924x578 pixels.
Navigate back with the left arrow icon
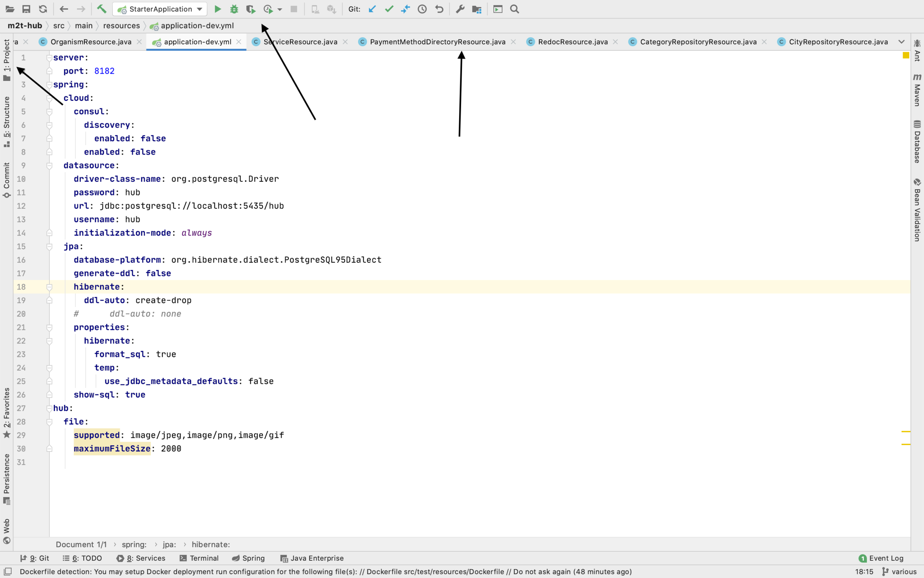point(64,9)
